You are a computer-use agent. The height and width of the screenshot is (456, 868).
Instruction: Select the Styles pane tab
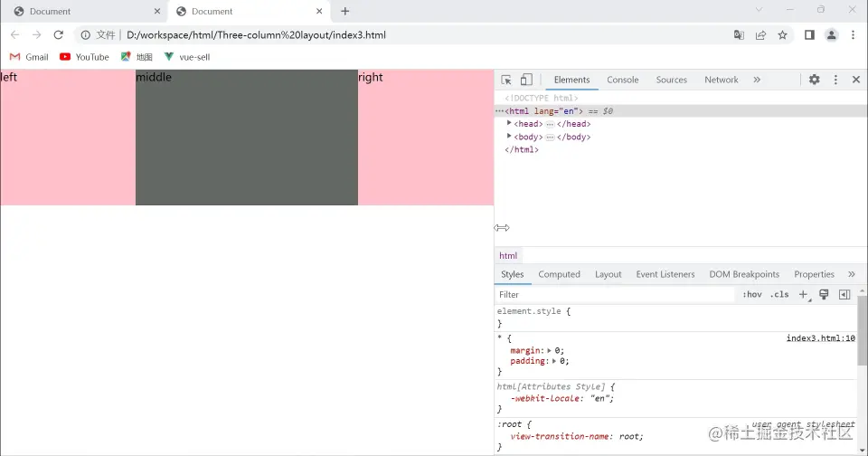click(512, 274)
